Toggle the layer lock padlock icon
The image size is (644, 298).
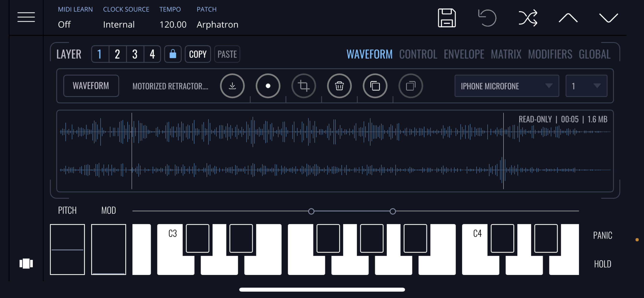tap(173, 54)
